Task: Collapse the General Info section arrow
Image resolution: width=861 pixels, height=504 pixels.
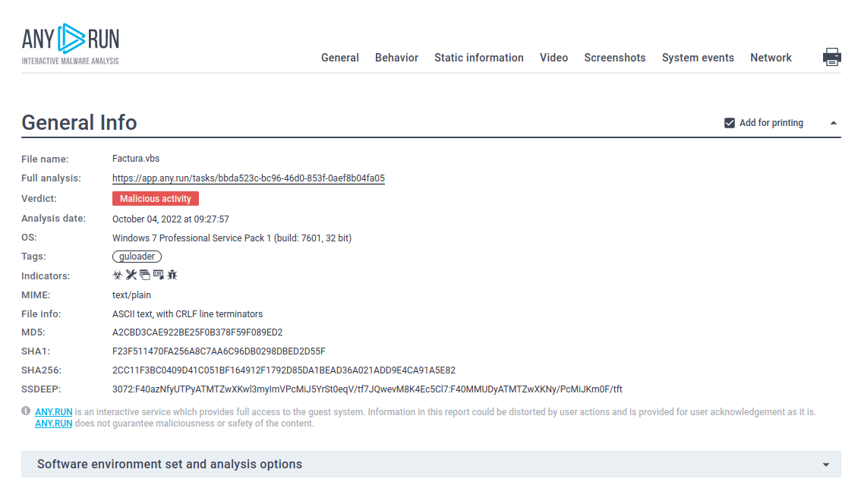Action: click(x=833, y=123)
